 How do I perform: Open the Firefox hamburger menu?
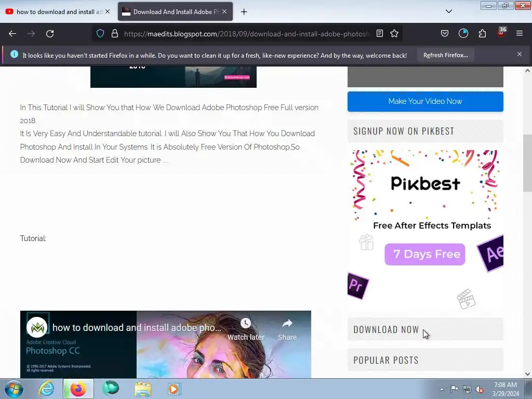coord(520,34)
